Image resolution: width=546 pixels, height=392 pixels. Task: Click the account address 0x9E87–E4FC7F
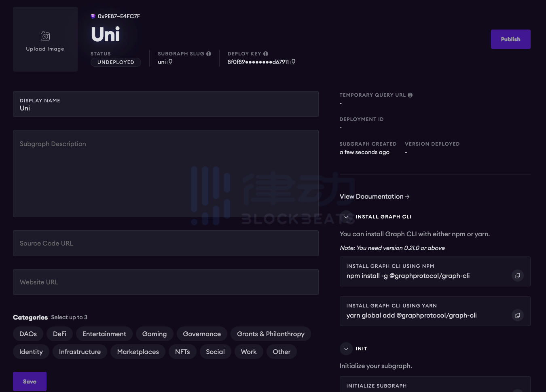pos(119,16)
